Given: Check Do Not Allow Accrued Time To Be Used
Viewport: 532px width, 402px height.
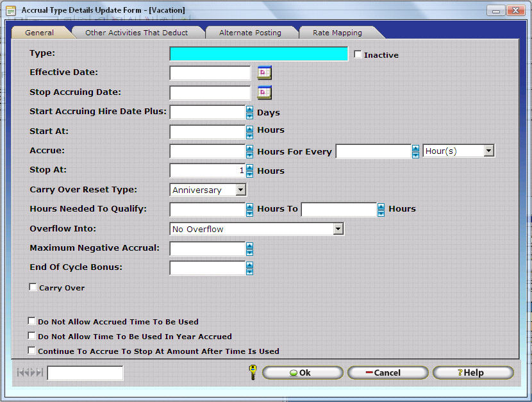Looking at the screenshot, I should [x=32, y=321].
